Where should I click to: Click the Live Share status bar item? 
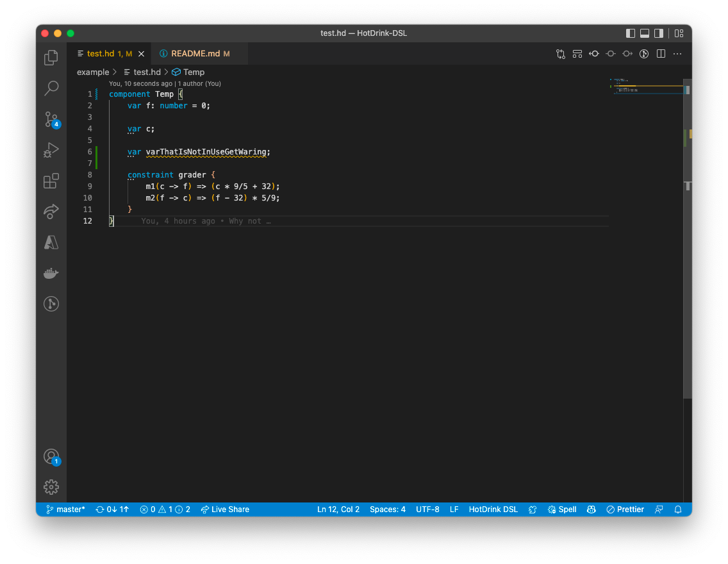click(x=225, y=510)
